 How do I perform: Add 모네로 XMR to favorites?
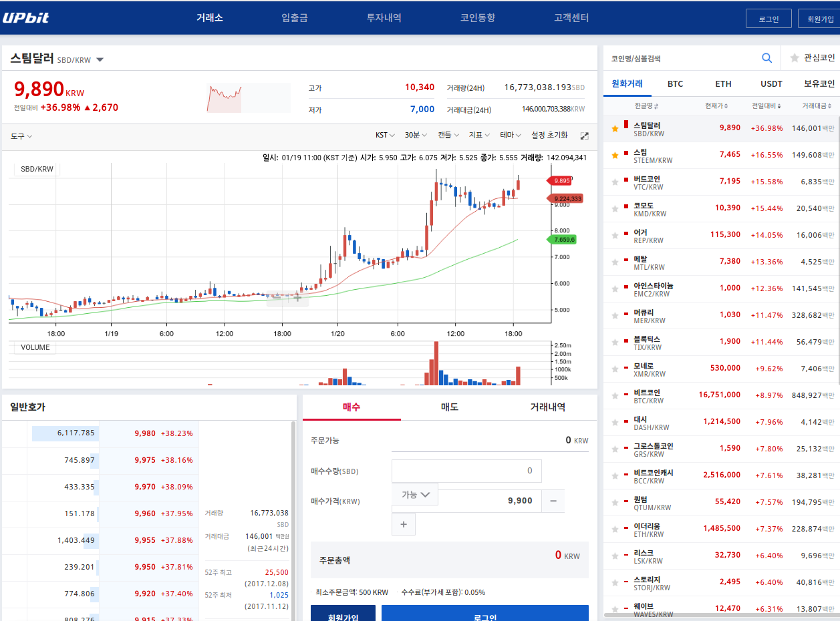pos(615,369)
